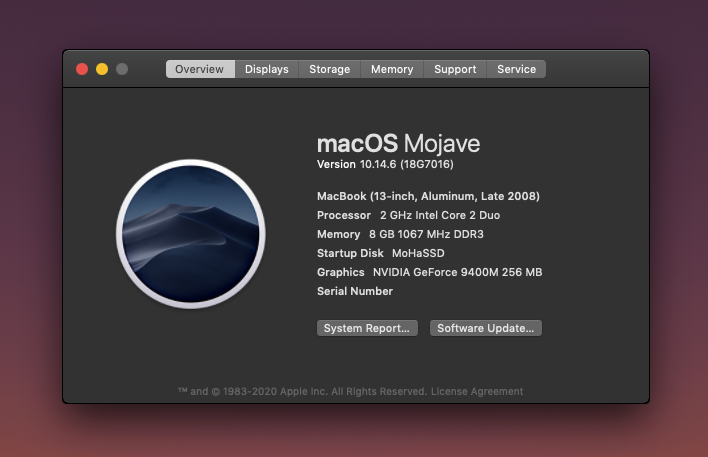Open the Displays tab
Image resolution: width=708 pixels, height=457 pixels.
tap(266, 69)
